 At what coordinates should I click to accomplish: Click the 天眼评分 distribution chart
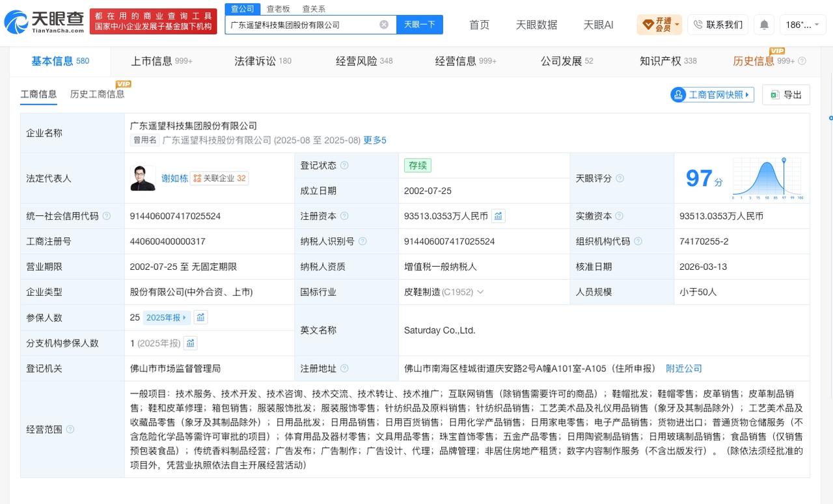[767, 178]
